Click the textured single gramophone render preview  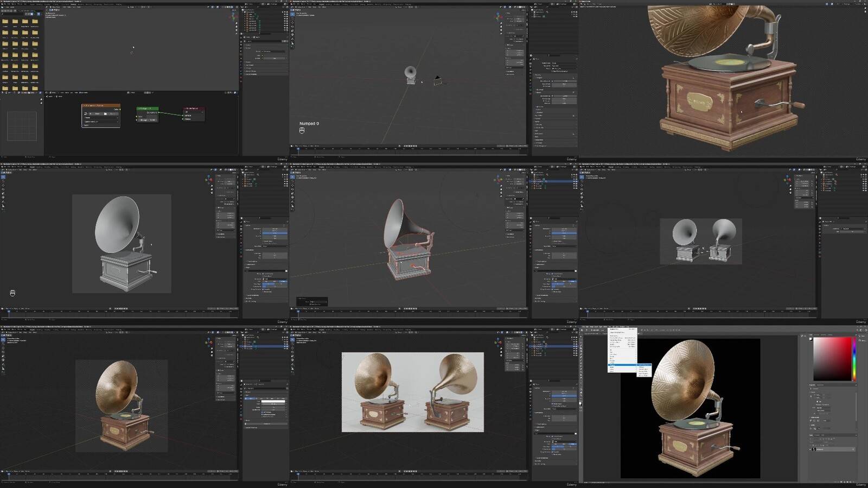(x=122, y=406)
